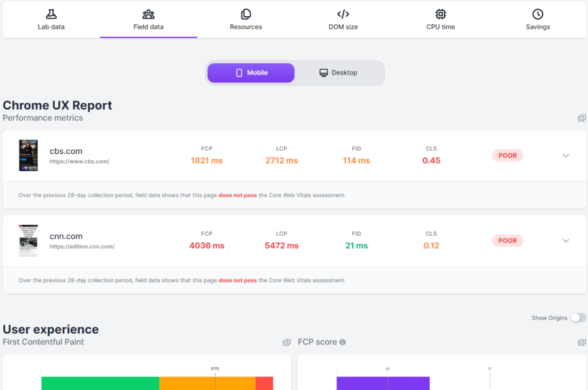The image size is (588, 390).
Task: Open the FCP score info tooltip icon
Action: click(342, 342)
